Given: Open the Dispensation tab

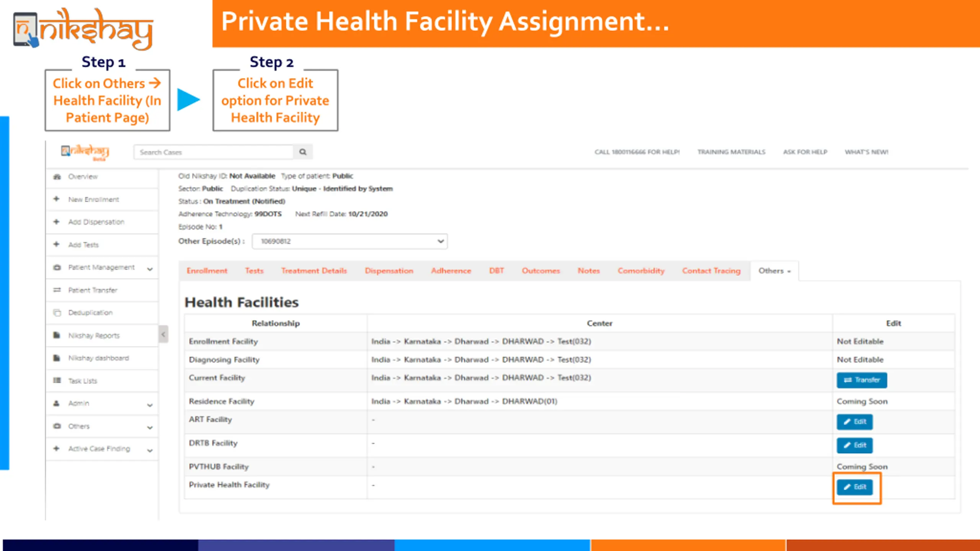Looking at the screenshot, I should (389, 271).
